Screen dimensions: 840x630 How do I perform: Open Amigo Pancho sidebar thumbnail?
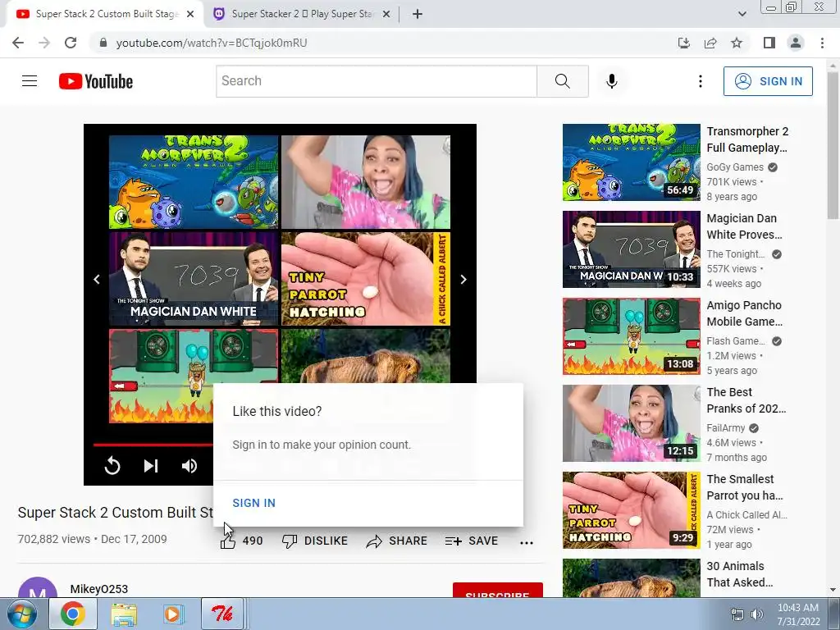(631, 336)
